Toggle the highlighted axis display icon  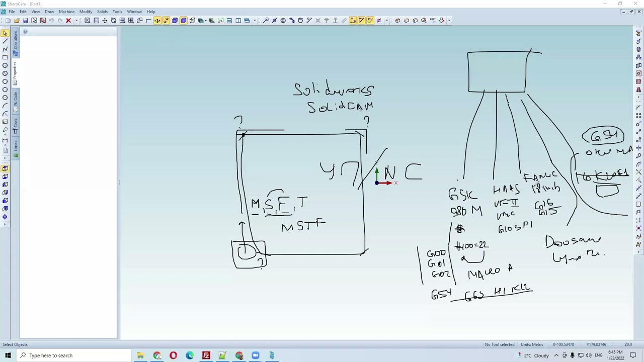(157, 21)
